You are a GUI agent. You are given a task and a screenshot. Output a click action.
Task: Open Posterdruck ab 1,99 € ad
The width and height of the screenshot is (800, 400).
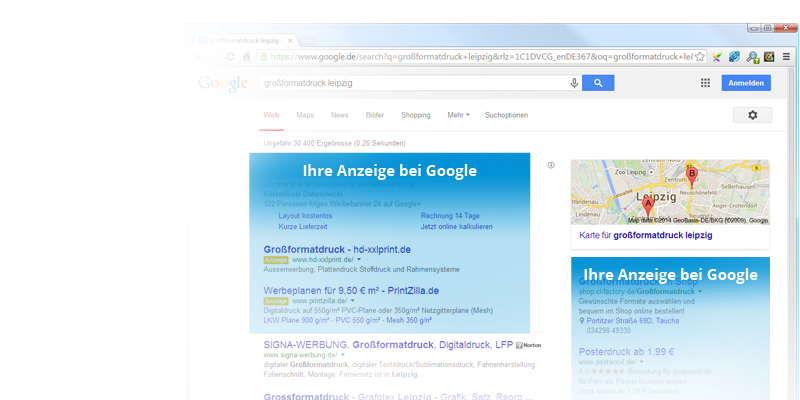627,352
